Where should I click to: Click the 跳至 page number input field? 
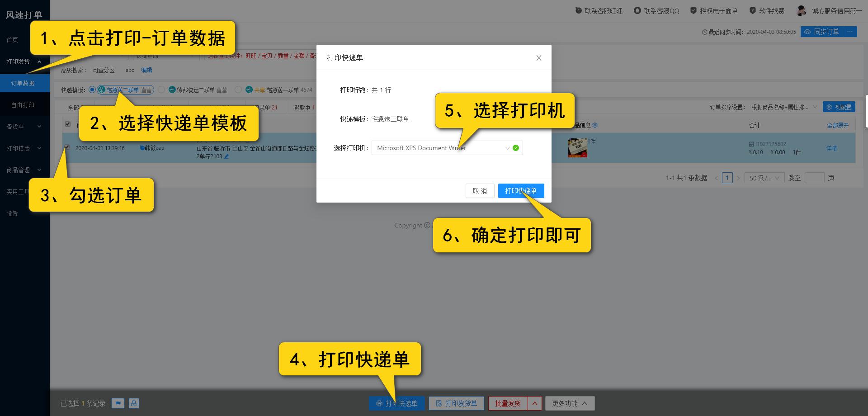814,178
